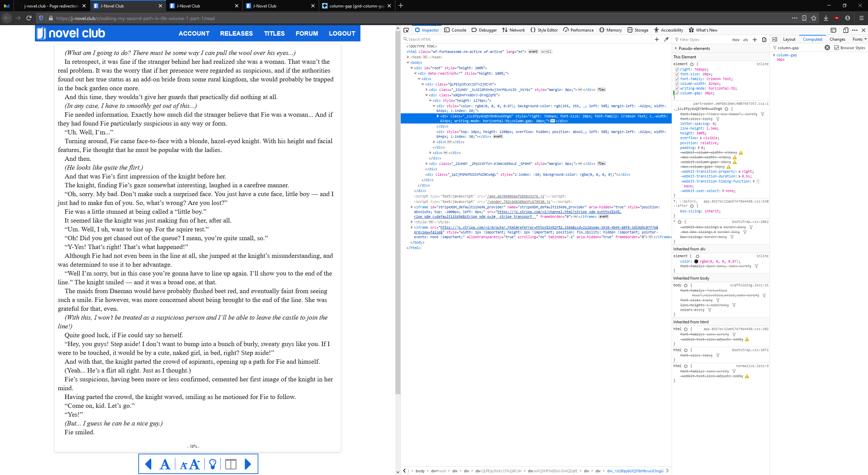Open the font size control in the reader

[x=190, y=464]
